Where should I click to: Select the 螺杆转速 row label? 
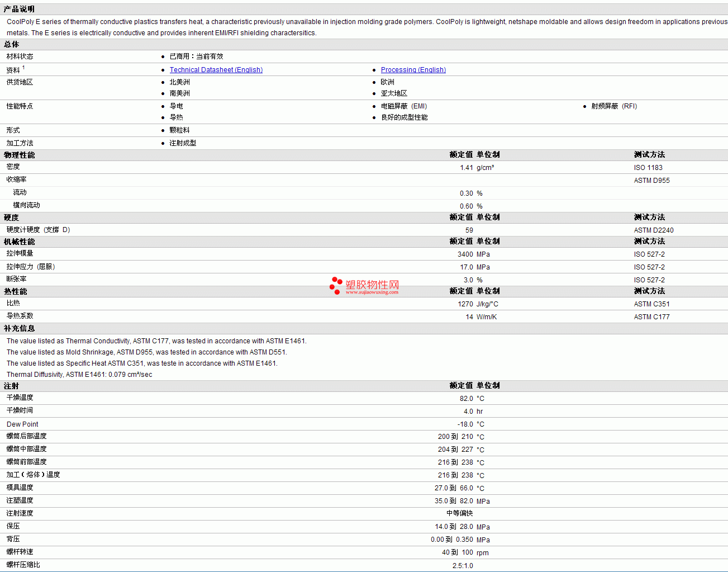click(x=20, y=552)
